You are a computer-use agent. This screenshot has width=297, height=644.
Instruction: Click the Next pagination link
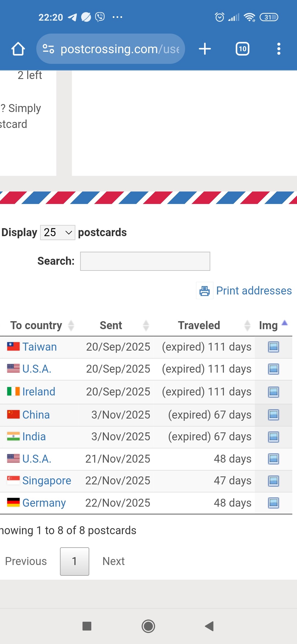pyautogui.click(x=113, y=561)
